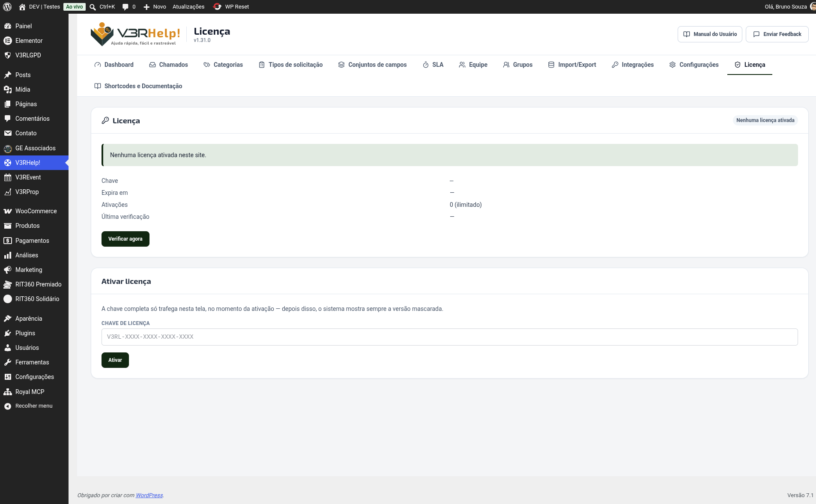Image resolution: width=816 pixels, height=504 pixels.
Task: Click the Verificar agora button
Action: (x=126, y=239)
